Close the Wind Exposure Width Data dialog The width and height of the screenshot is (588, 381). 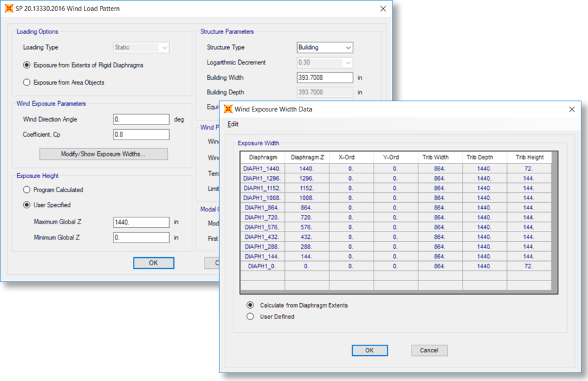click(571, 109)
